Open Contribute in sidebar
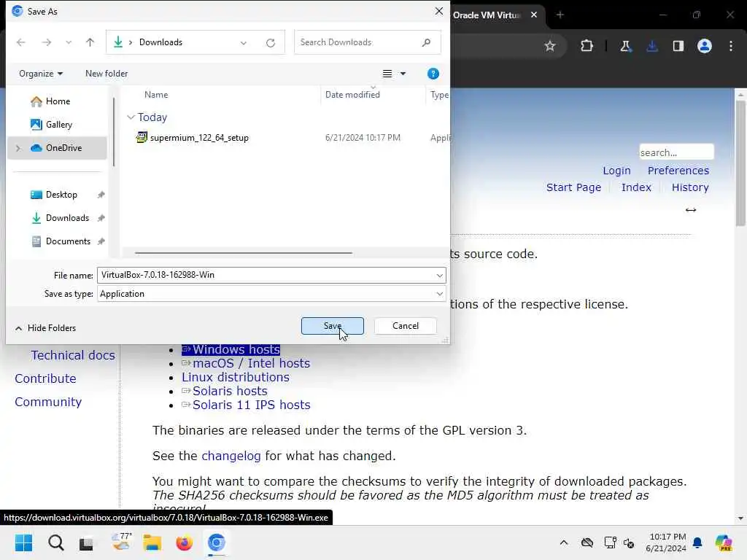747x560 pixels. coord(45,378)
